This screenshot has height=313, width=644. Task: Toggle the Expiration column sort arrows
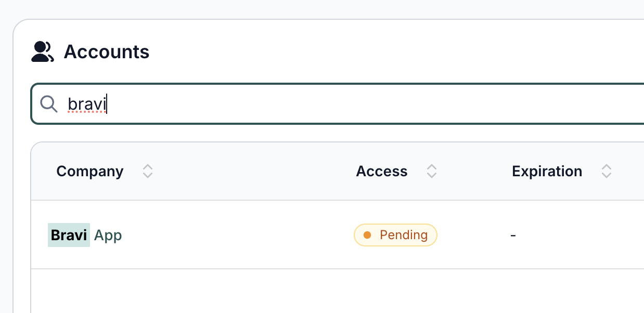point(606,171)
